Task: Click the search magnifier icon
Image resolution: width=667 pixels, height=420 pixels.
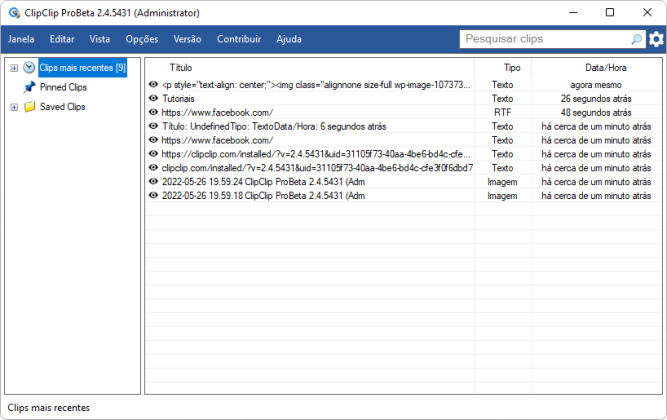Action: 636,39
